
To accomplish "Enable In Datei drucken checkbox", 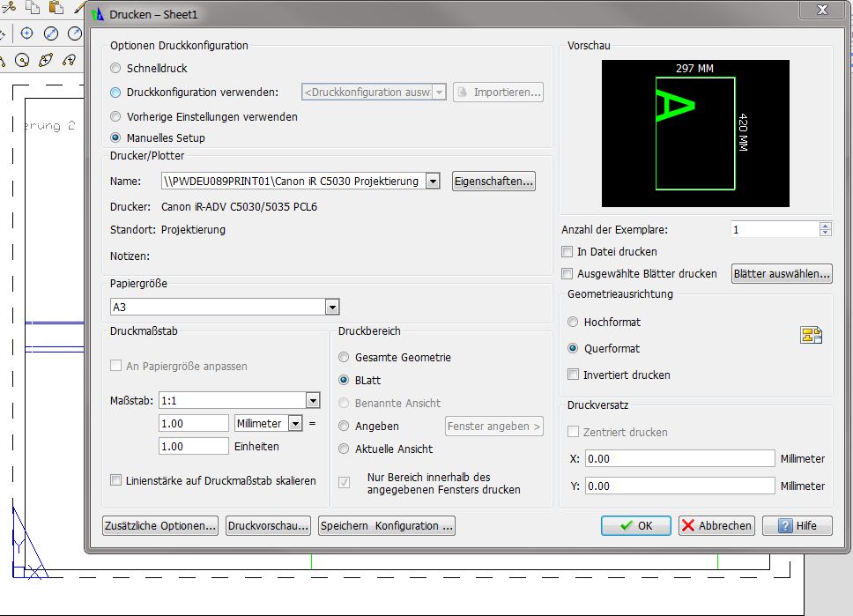I will coord(567,251).
